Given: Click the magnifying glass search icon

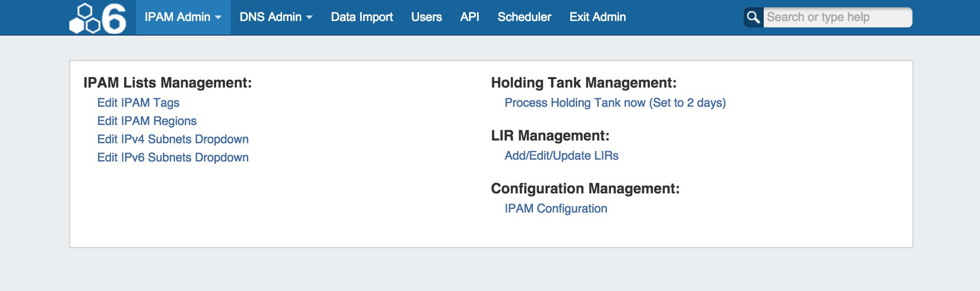Looking at the screenshot, I should pyautogui.click(x=753, y=17).
